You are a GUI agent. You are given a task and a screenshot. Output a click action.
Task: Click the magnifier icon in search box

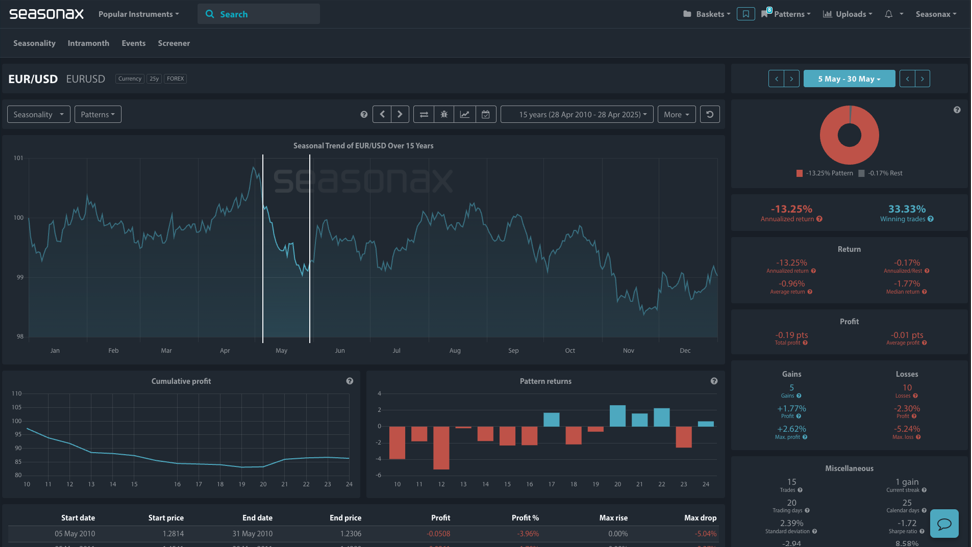click(x=210, y=14)
